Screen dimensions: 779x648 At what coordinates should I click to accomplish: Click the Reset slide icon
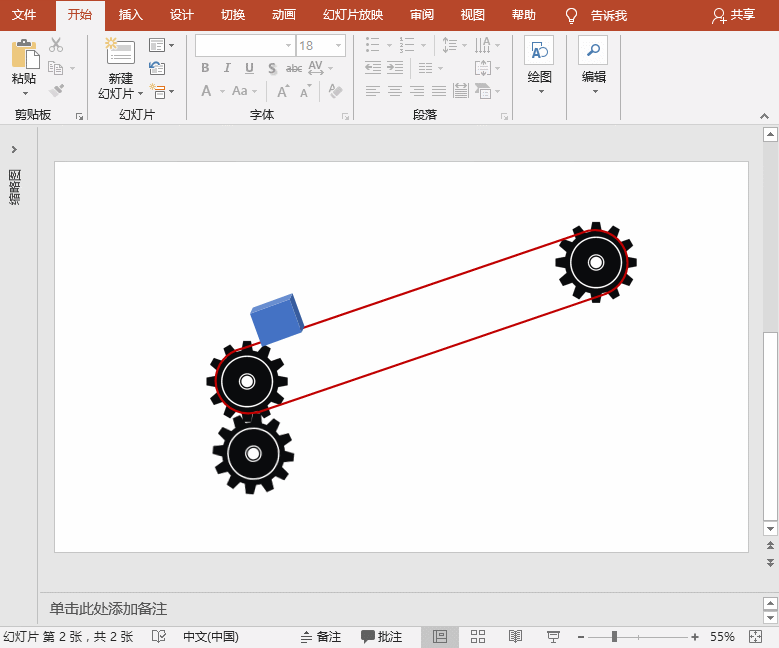[x=157, y=68]
